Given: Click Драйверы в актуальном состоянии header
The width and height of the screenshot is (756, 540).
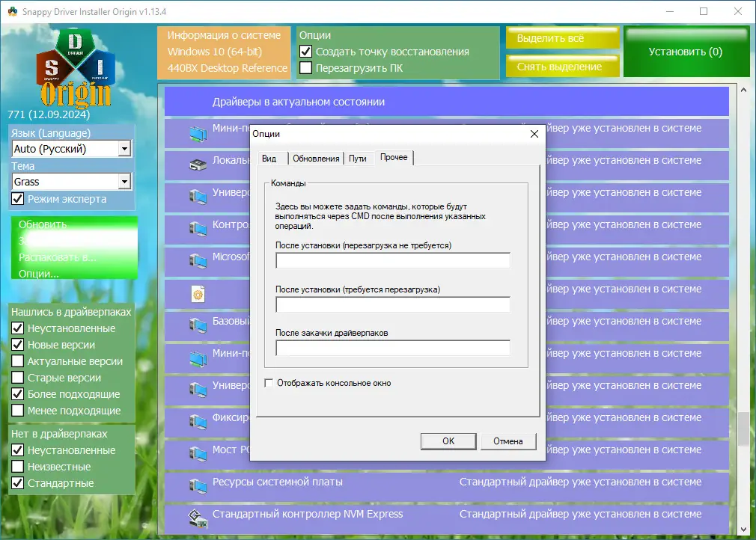Looking at the screenshot, I should pyautogui.click(x=446, y=102).
